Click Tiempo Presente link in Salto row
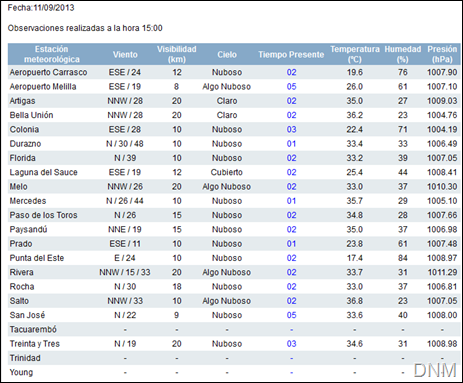The image size is (463, 383). pos(291,301)
